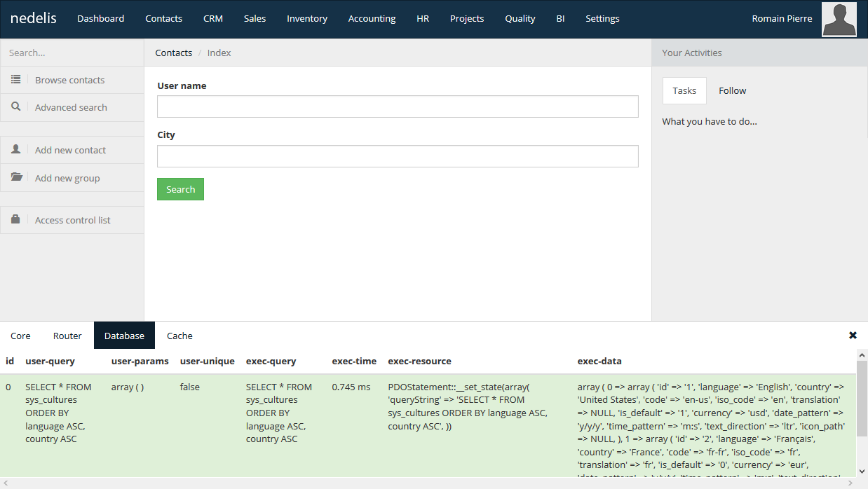Viewport: 868px width, 489px height.
Task: Click the User name input field
Action: point(398,106)
